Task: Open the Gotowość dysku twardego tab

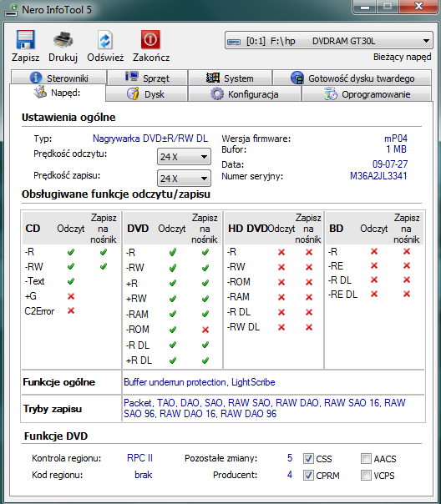Action: coord(352,78)
